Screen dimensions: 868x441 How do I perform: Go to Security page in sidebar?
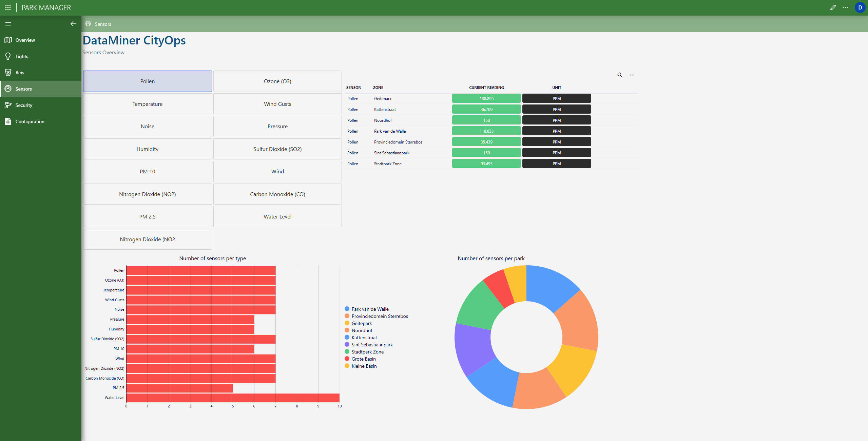pyautogui.click(x=24, y=105)
